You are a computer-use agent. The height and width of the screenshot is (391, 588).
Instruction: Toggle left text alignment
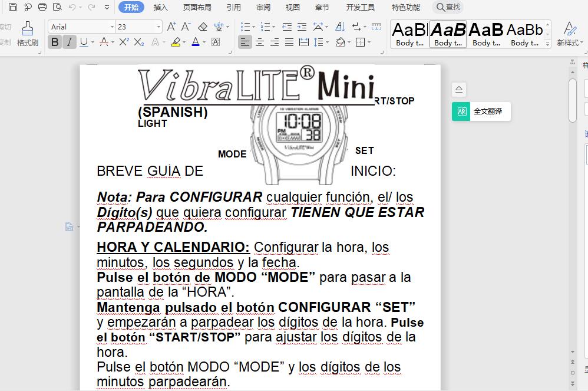tap(245, 42)
